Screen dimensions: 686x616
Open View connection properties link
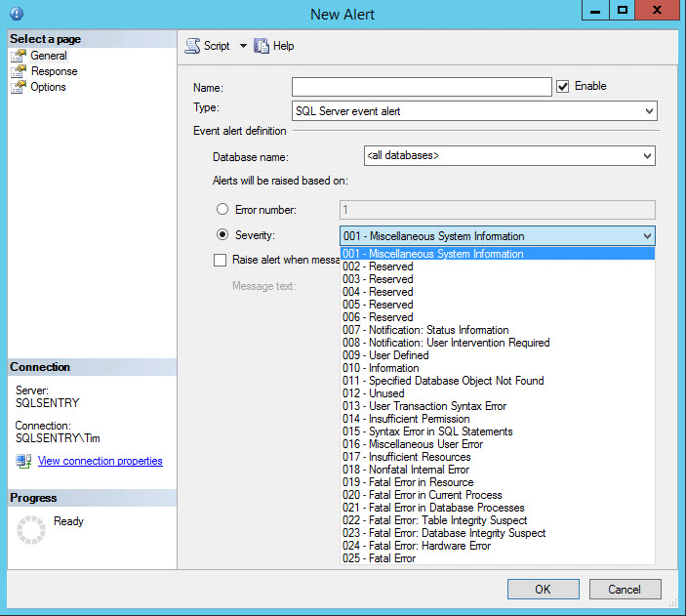(x=100, y=461)
